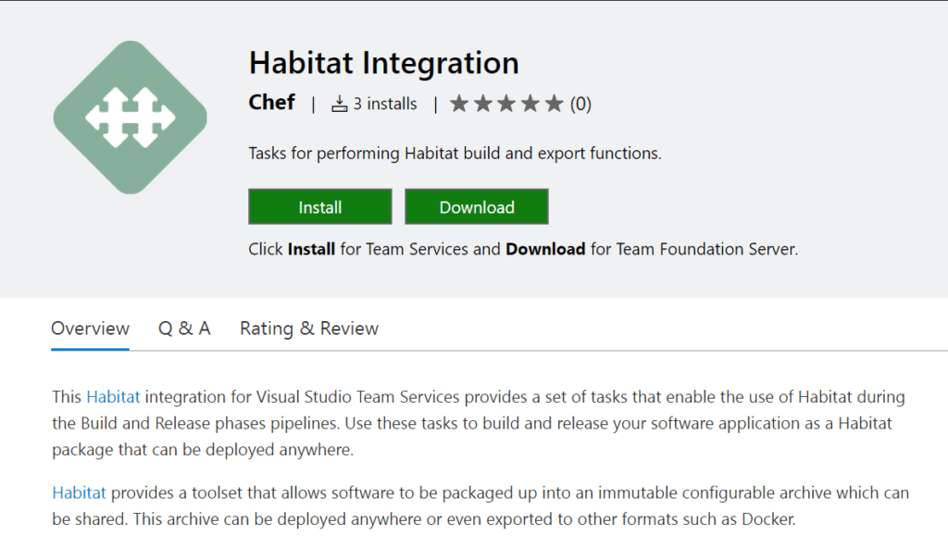Select the Overview tab
The height and width of the screenshot is (560, 948).
pos(90,329)
